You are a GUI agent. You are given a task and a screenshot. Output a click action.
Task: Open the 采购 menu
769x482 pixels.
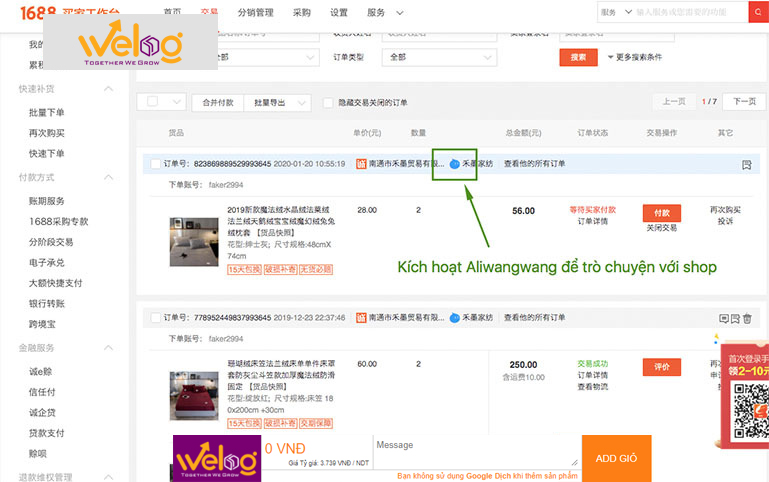click(x=302, y=13)
